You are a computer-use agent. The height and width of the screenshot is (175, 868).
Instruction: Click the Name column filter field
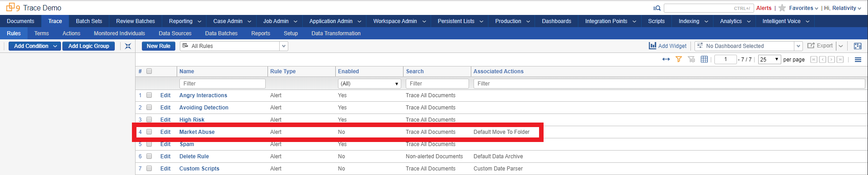[x=222, y=84]
